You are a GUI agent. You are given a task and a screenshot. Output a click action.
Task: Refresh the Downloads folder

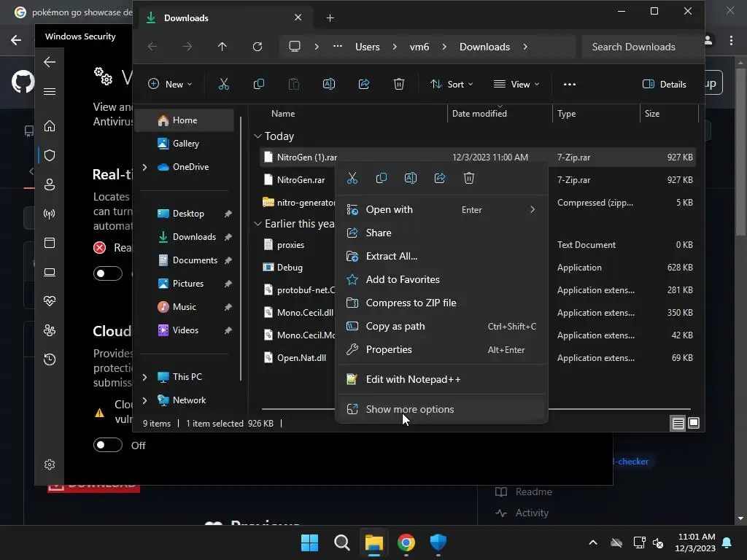[x=258, y=47]
